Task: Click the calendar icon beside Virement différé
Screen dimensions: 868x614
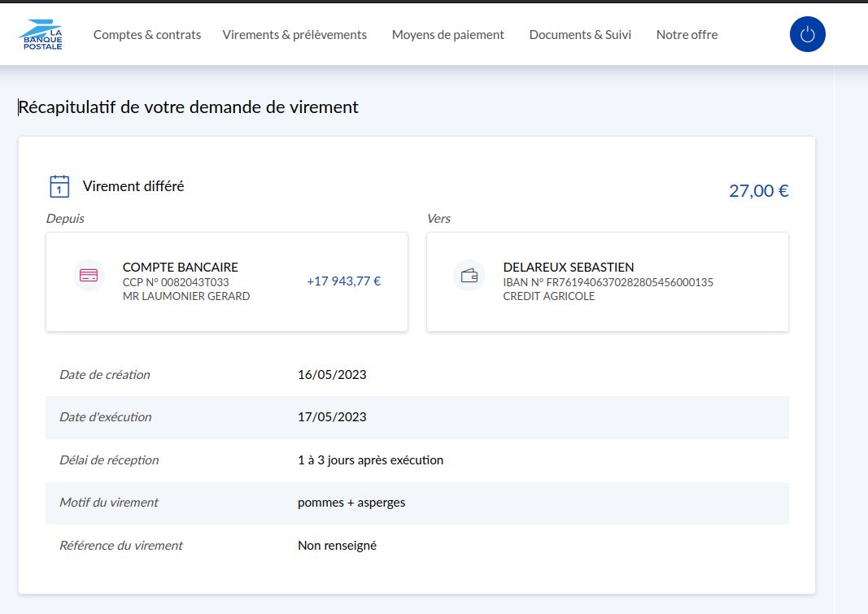Action: point(59,186)
